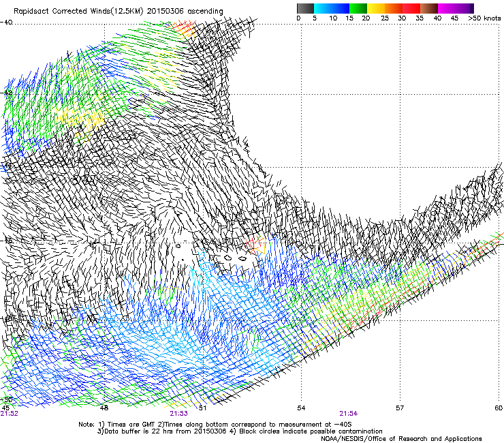Viewport: 504px width, 443px height.
Task: Click the legend label '25'
Action: tap(384, 18)
